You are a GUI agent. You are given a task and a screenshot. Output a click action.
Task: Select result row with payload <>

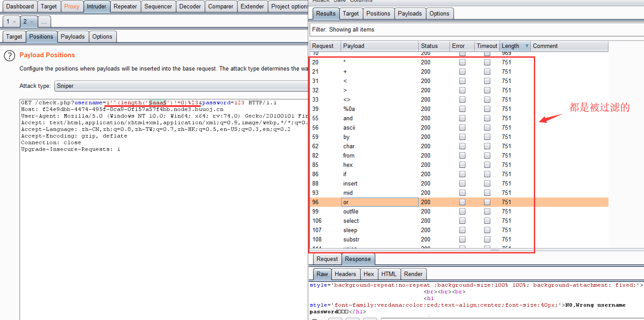tap(459, 99)
